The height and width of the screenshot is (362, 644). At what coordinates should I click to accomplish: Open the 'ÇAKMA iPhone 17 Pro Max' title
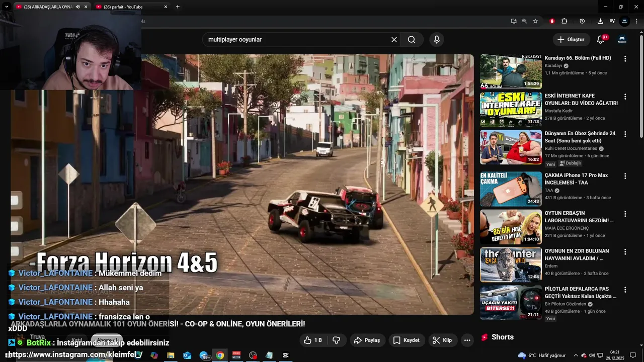click(x=577, y=179)
